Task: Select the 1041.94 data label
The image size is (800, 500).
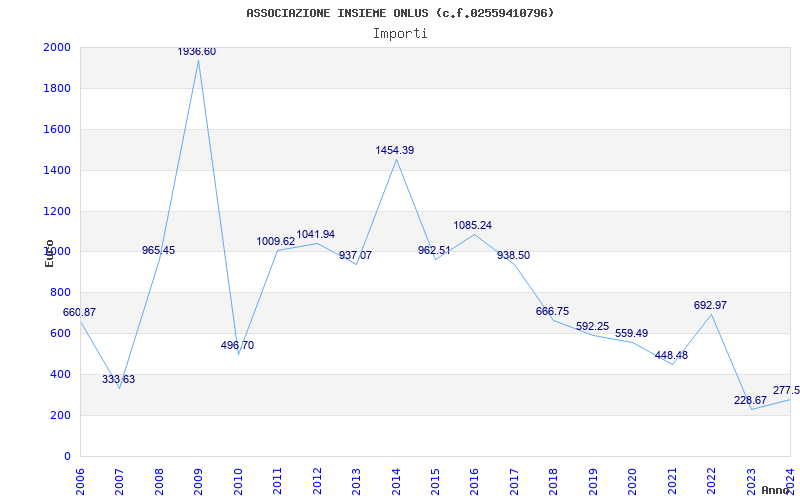Action: point(315,235)
